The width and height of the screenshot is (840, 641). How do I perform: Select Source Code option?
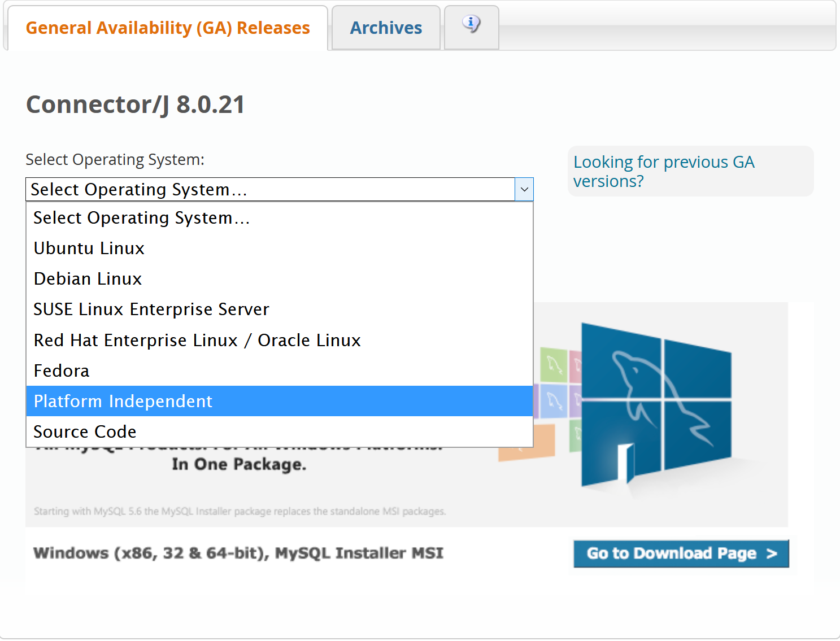[x=280, y=432]
